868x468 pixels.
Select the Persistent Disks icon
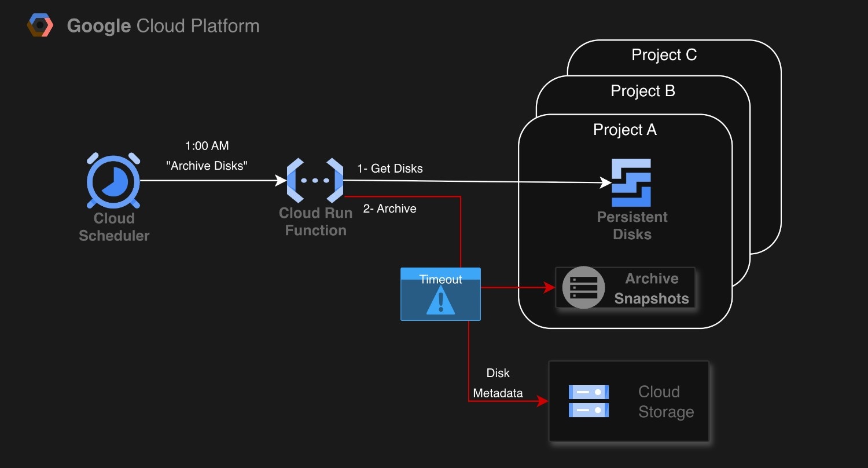[631, 183]
